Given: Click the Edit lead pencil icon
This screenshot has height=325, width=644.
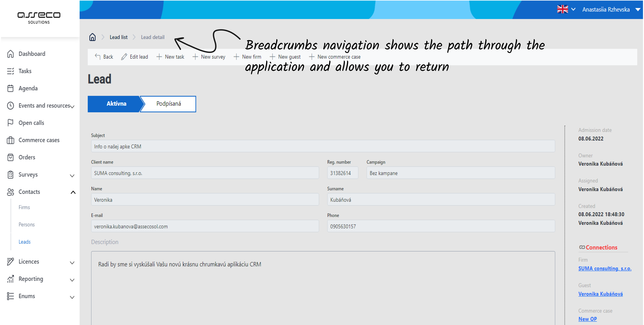Looking at the screenshot, I should 124,57.
